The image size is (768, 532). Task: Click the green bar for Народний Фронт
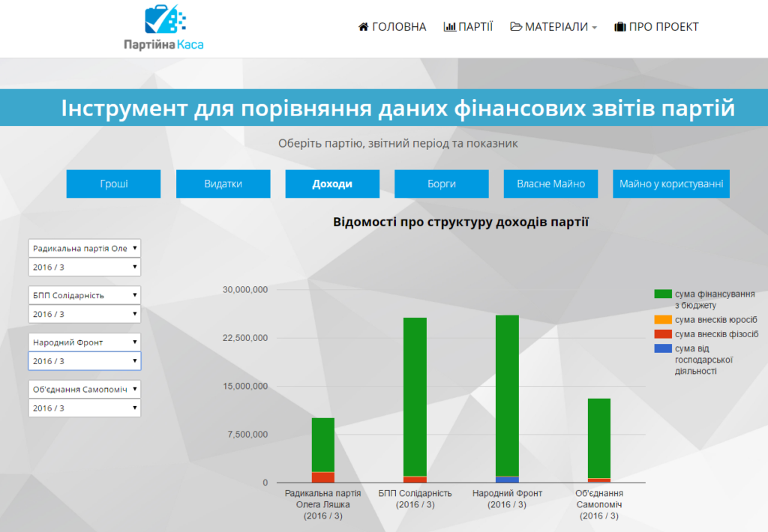pos(508,396)
